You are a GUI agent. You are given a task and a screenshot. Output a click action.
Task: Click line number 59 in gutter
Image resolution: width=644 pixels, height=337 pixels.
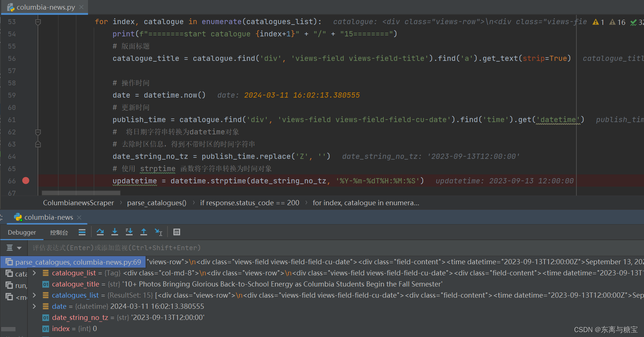[x=12, y=95]
